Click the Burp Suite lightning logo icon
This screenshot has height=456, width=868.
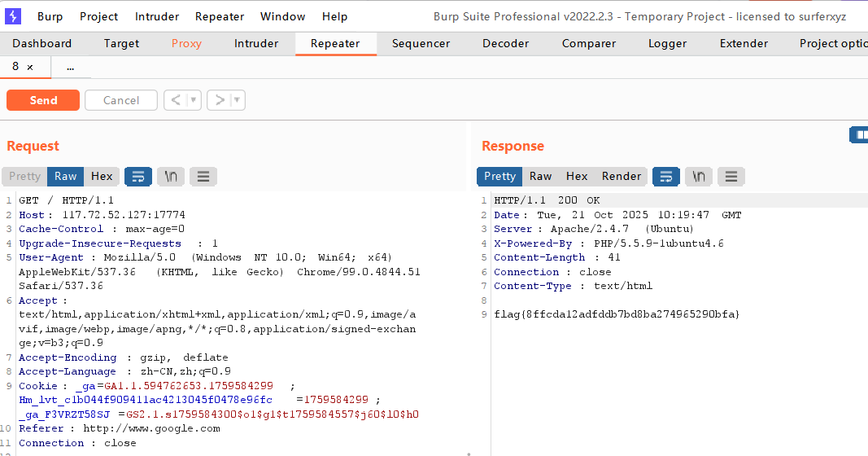point(13,16)
